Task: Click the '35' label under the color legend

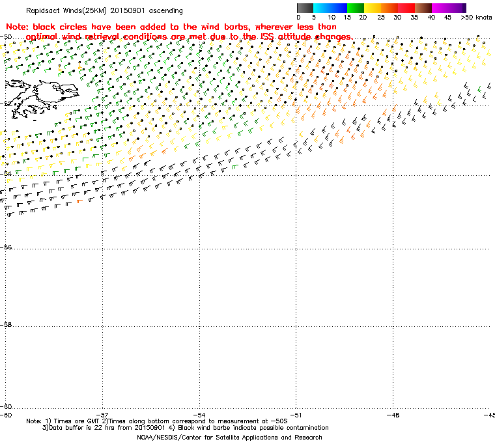Action: 414,18
